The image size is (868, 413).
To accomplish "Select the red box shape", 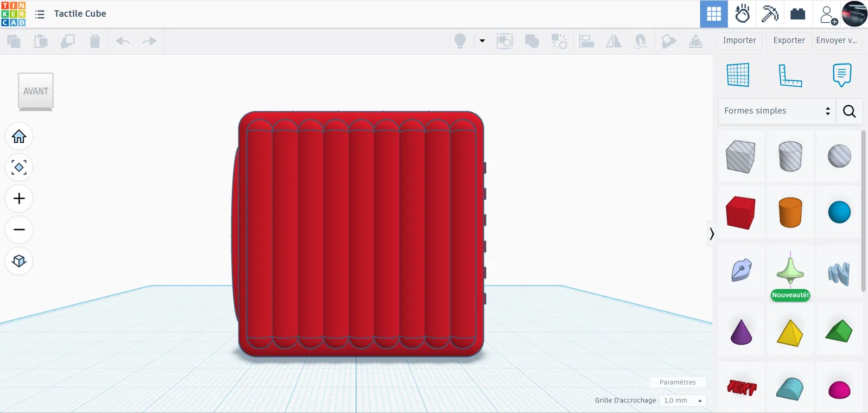I will (741, 212).
